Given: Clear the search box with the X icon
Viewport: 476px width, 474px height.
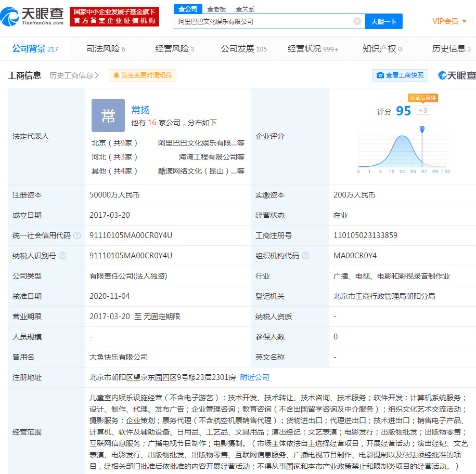Looking at the screenshot, I should (357, 21).
